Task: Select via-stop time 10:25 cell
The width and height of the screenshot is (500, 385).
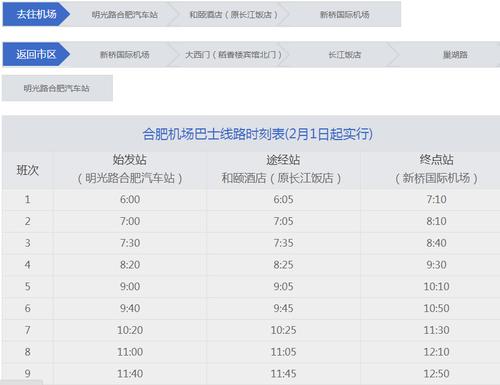Action: click(283, 330)
